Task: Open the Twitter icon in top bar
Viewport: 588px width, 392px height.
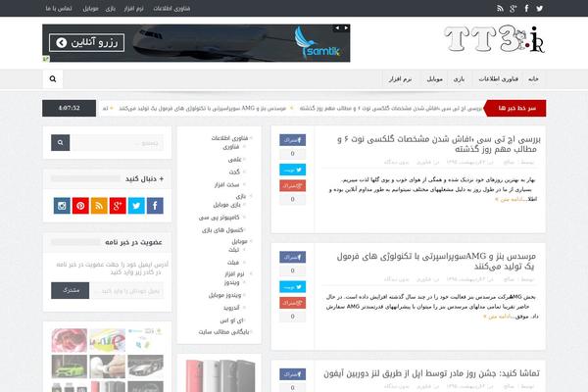Action: point(539,8)
